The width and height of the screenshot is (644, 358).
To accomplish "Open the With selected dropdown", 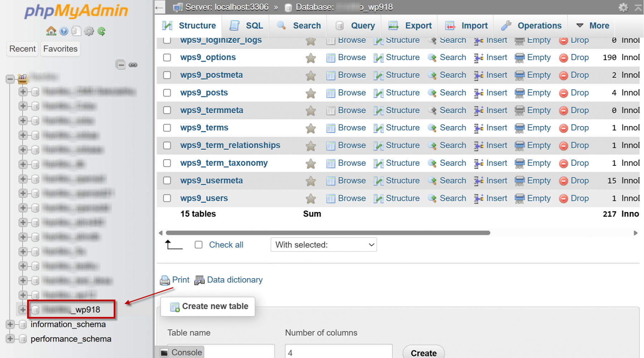I will (x=324, y=245).
